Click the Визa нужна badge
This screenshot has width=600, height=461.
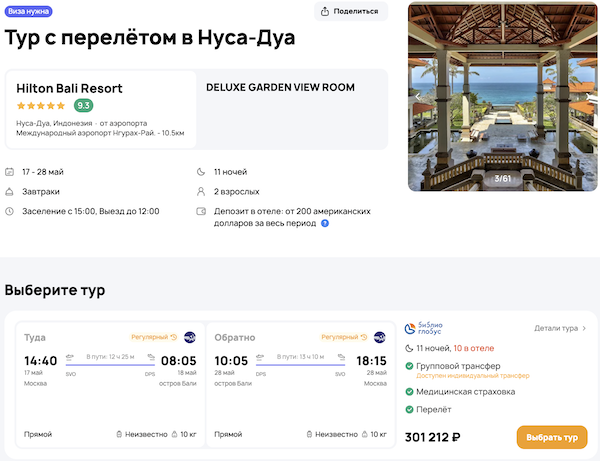(x=29, y=12)
